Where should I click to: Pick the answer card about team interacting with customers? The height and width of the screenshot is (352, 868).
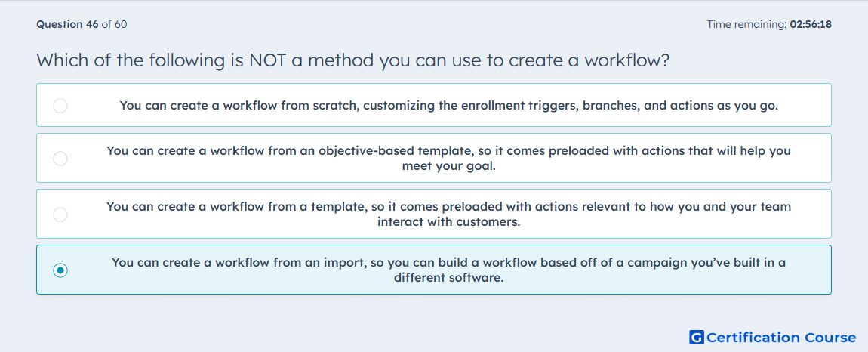tap(434, 214)
